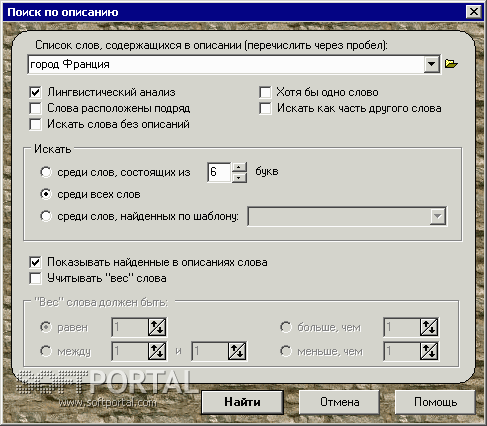Viewport: 487px width, 426px height.
Task: Click the Найти search button
Action: 242,402
